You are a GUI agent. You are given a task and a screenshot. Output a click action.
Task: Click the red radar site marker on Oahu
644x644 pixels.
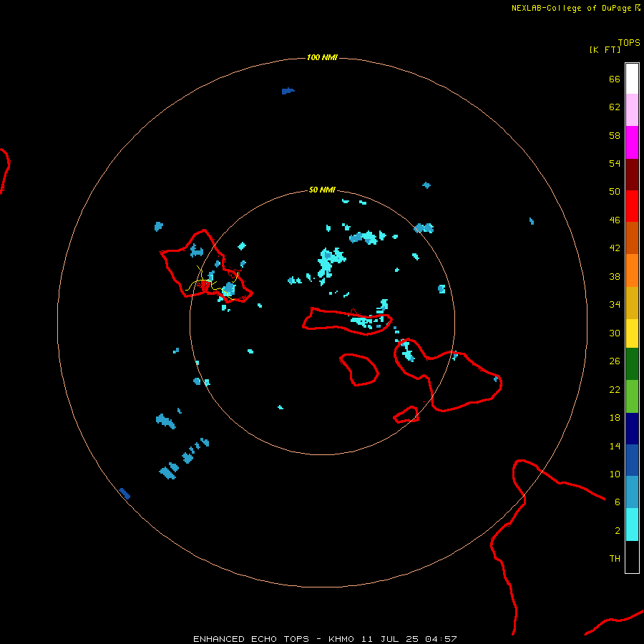point(205,286)
